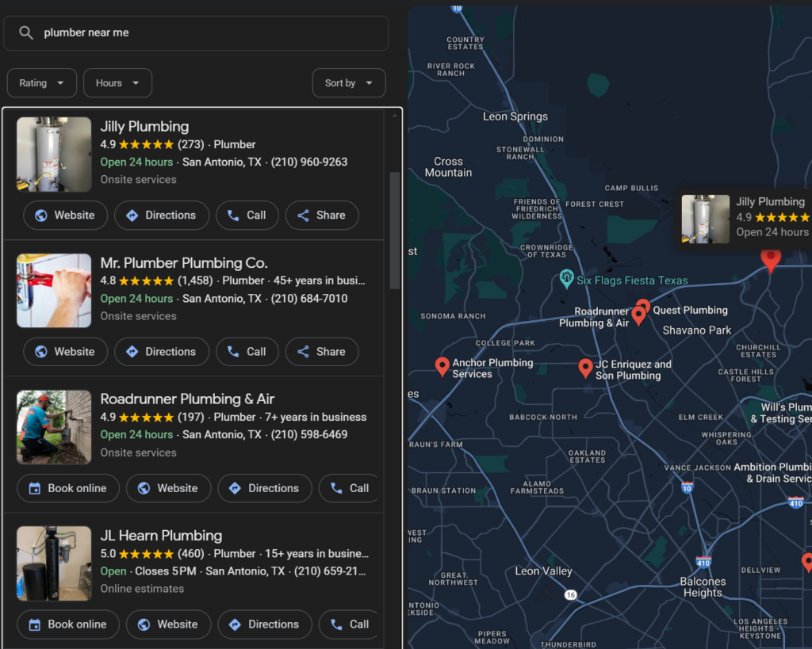Click Cross Mountain map label

pos(448,166)
